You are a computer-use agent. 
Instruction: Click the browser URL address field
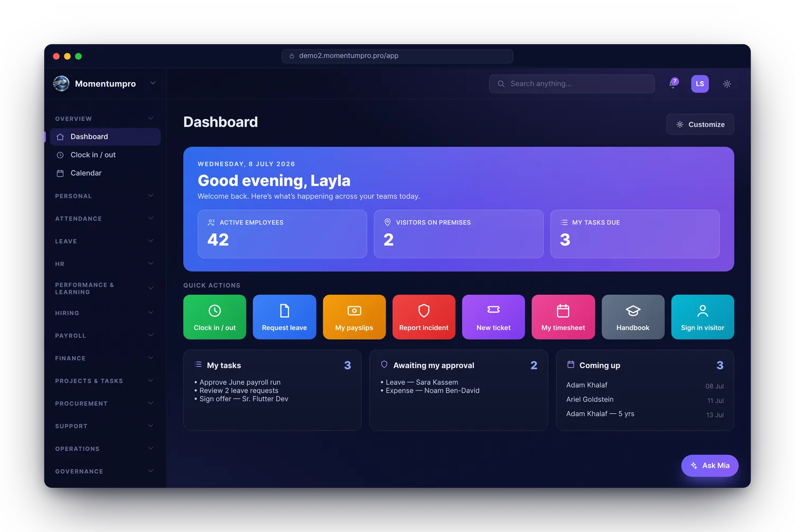397,56
